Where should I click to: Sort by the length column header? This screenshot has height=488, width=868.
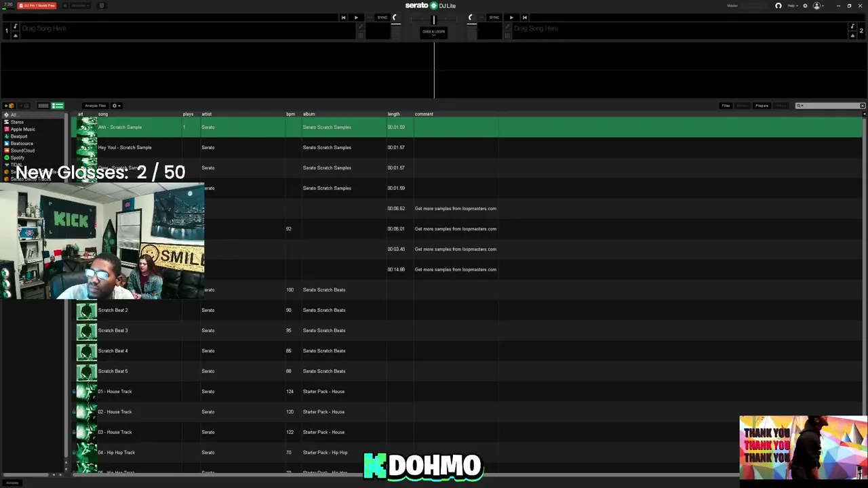coord(393,114)
